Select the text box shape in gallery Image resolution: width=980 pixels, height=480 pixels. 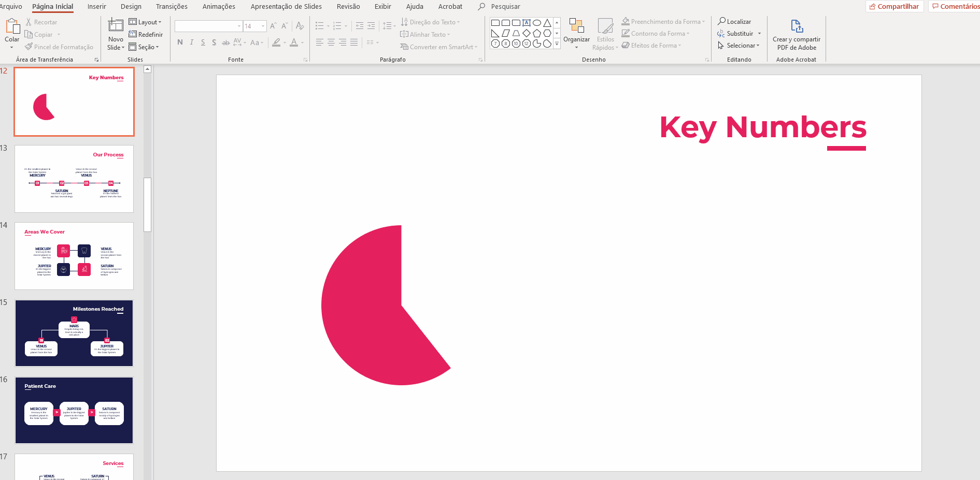[527, 23]
